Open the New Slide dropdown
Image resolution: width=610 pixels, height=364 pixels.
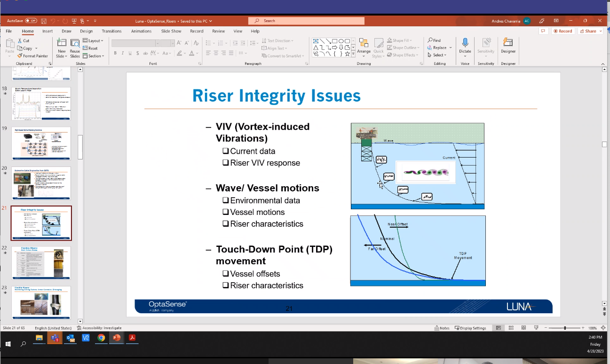pos(62,54)
